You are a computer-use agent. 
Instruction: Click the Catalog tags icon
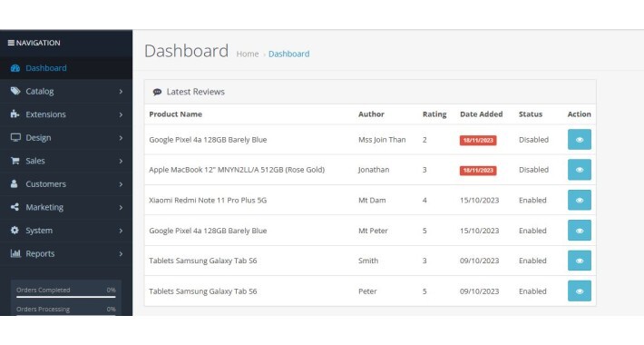pyautogui.click(x=15, y=92)
